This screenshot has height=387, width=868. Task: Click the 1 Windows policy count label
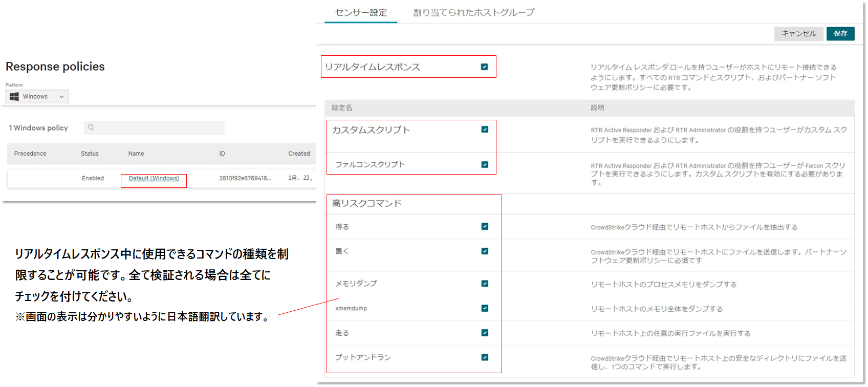38,128
